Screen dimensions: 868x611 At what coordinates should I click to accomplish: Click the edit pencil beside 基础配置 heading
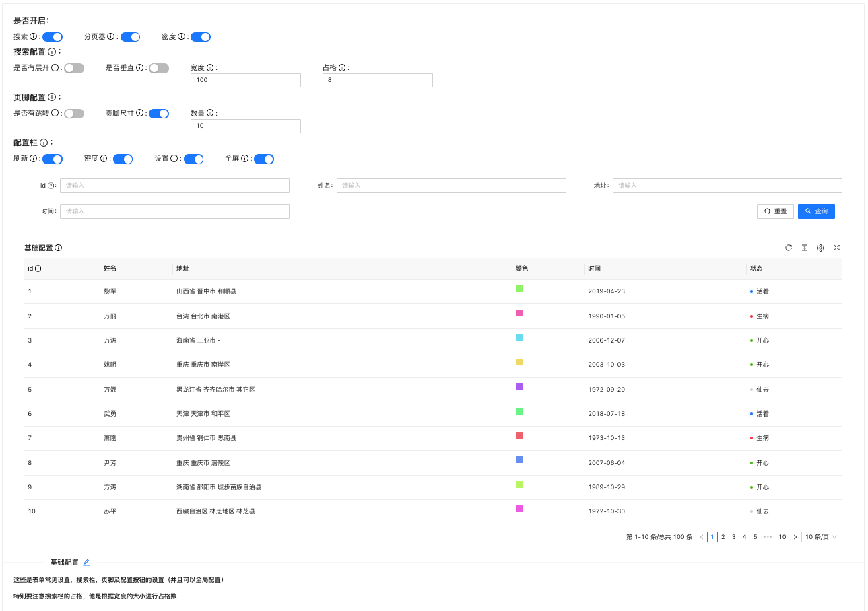pos(86,562)
